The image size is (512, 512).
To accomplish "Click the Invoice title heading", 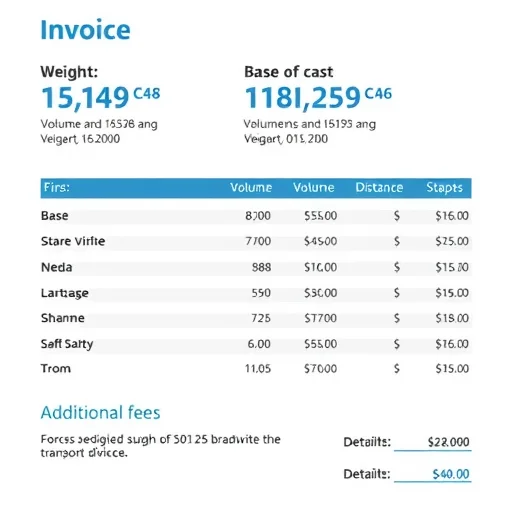I will (x=85, y=30).
